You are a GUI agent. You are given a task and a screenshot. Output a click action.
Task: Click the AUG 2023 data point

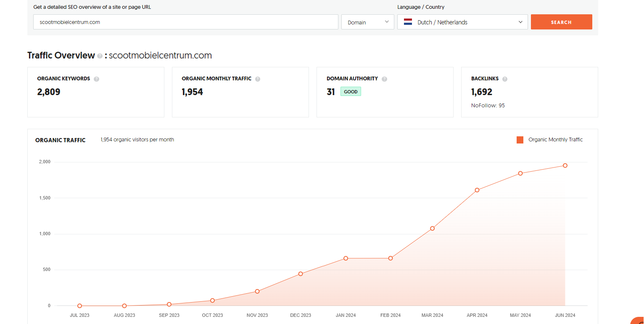tap(124, 306)
